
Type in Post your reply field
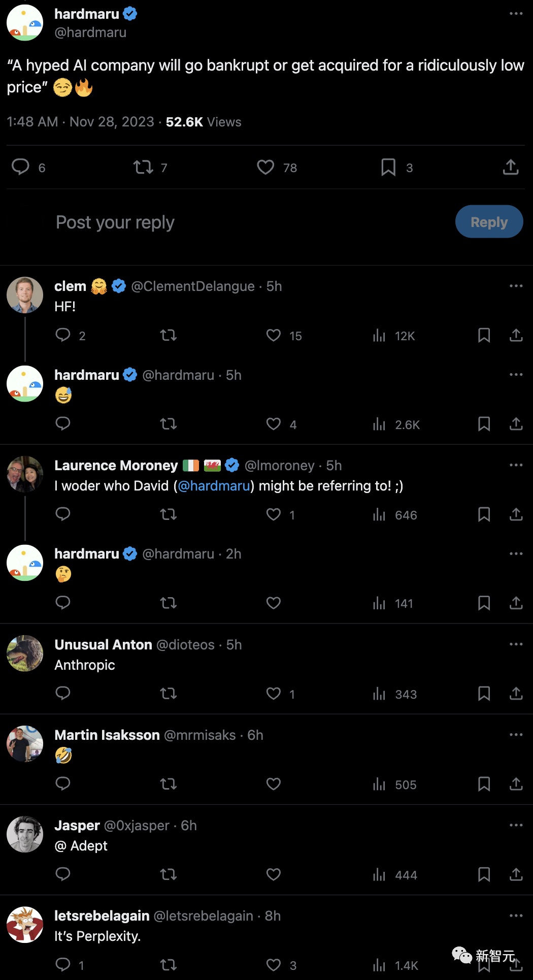[203, 222]
